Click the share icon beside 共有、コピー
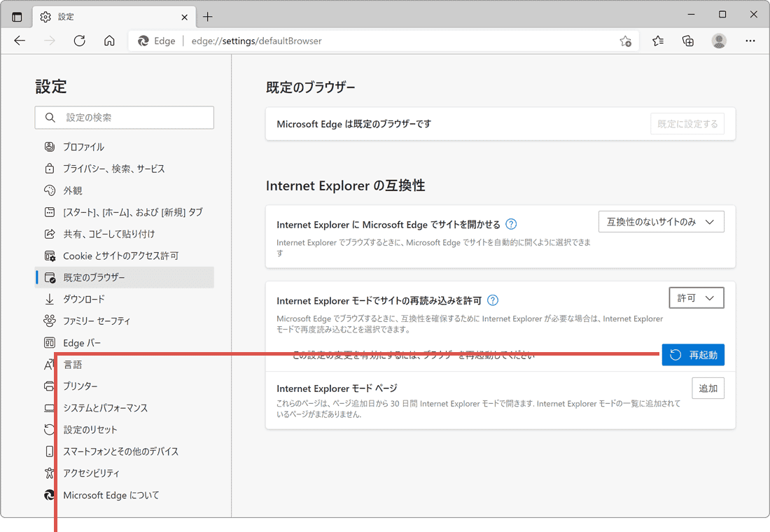 (50, 234)
